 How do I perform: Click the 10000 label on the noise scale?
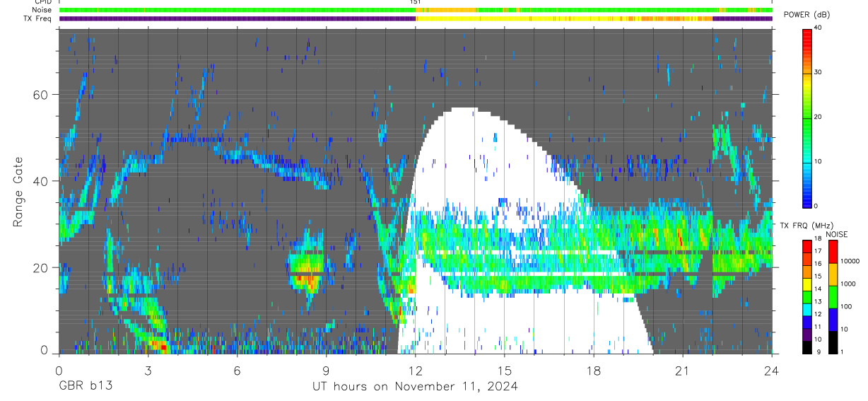tap(849, 261)
